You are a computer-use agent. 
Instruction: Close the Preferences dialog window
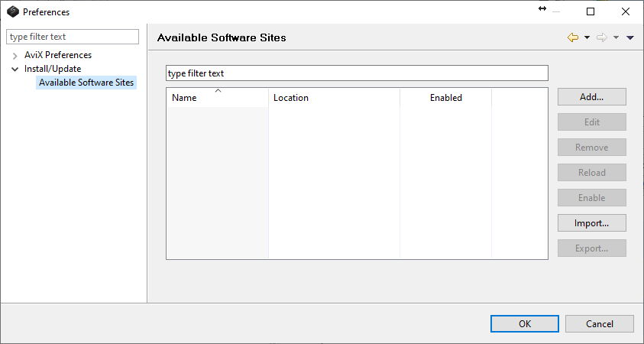point(626,11)
